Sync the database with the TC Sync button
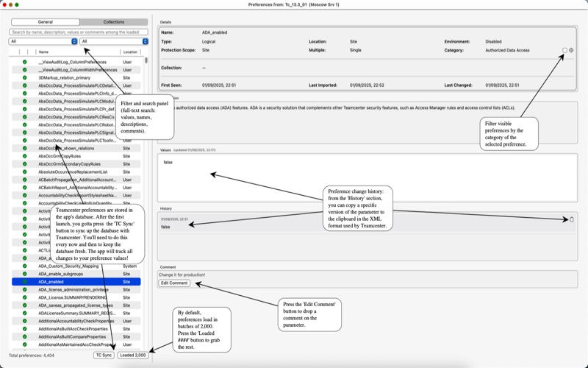Image resolution: width=588 pixels, height=368 pixels. coord(104,355)
